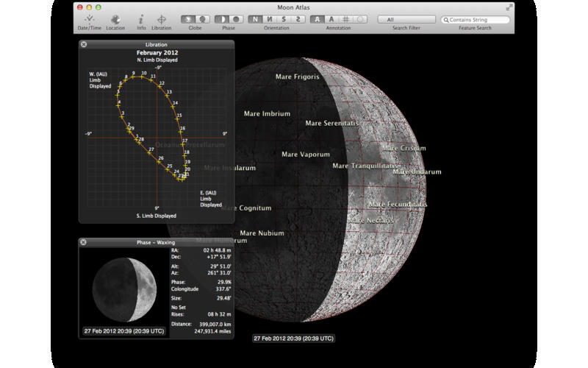Open the Date/Time settings icon

[90, 18]
